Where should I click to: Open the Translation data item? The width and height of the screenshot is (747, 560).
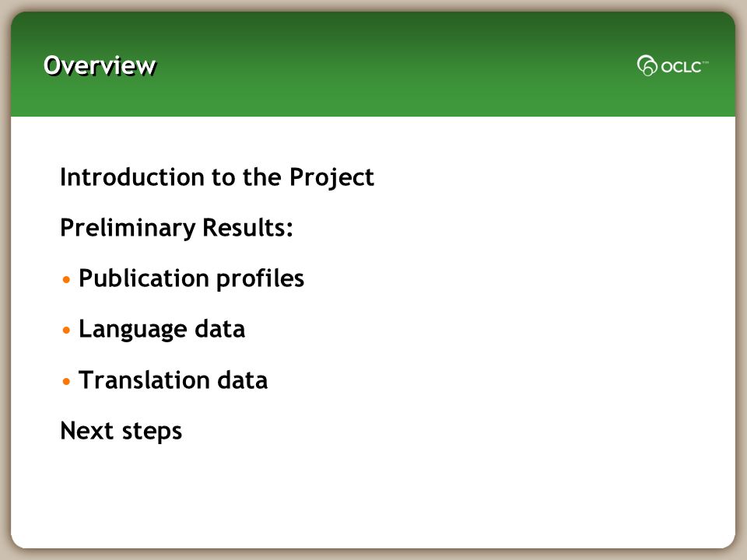point(173,380)
